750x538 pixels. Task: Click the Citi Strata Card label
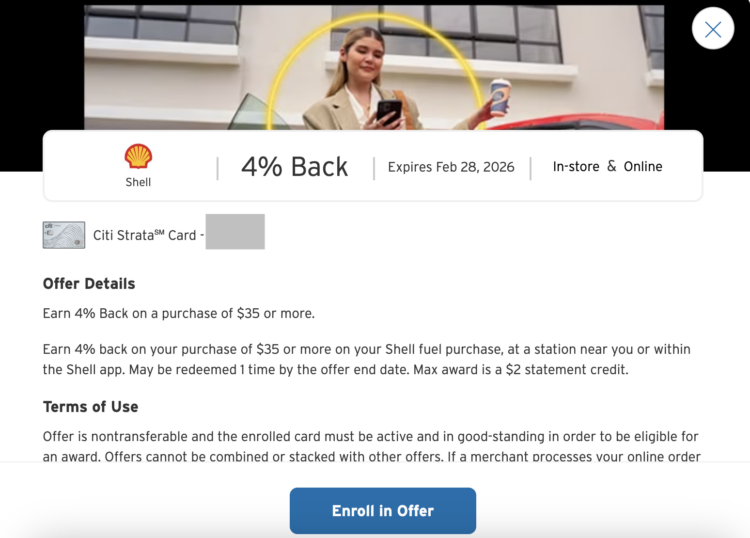145,235
